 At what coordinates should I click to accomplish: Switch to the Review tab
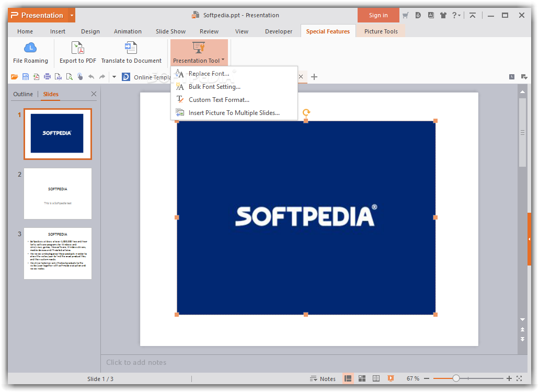[x=209, y=31]
